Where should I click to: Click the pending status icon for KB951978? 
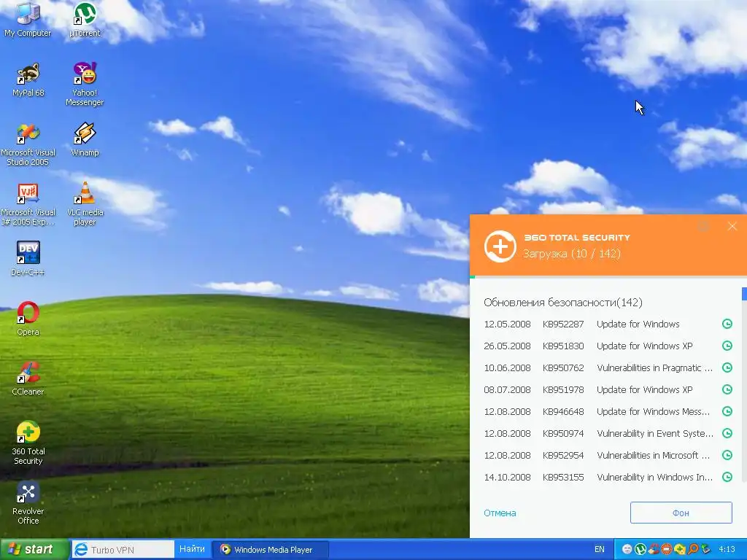click(727, 389)
